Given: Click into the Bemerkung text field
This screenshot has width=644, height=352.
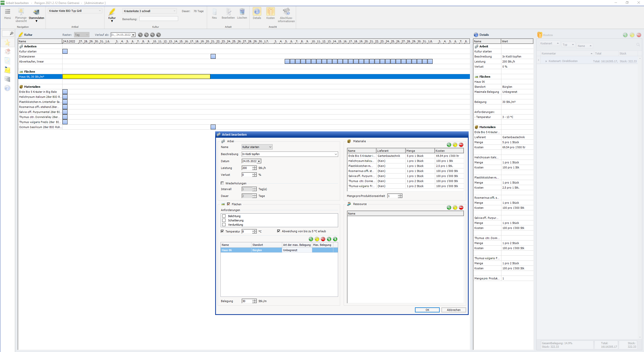Looking at the screenshot, I should pos(158,19).
